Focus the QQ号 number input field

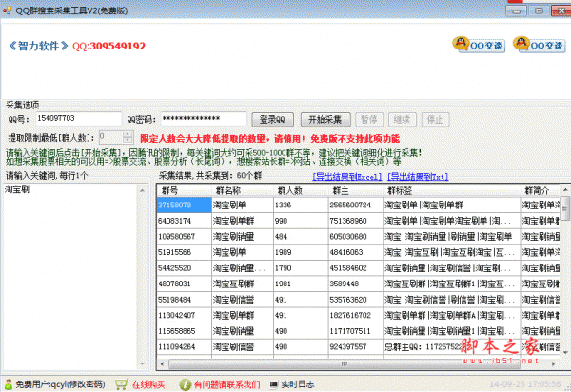79,119
